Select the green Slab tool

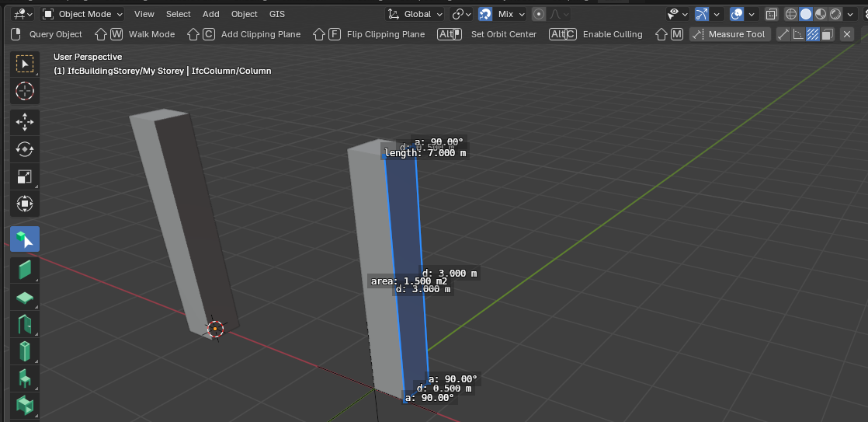click(25, 298)
